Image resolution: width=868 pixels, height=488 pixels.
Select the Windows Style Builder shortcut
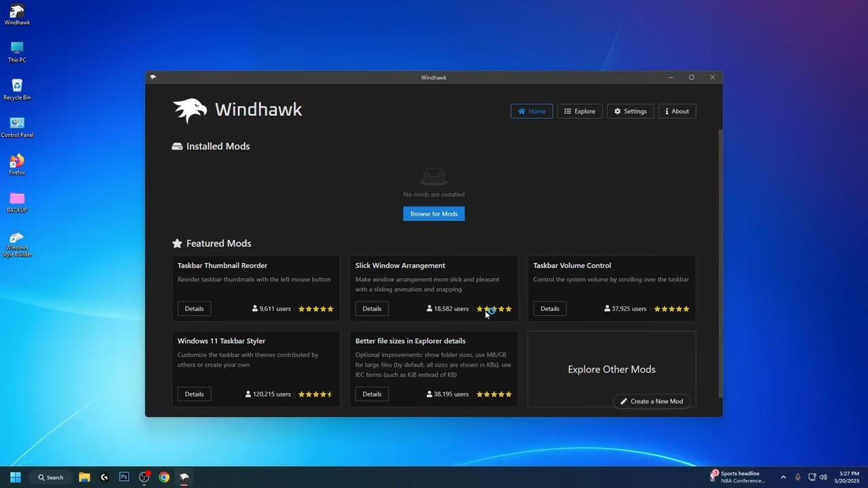click(17, 245)
